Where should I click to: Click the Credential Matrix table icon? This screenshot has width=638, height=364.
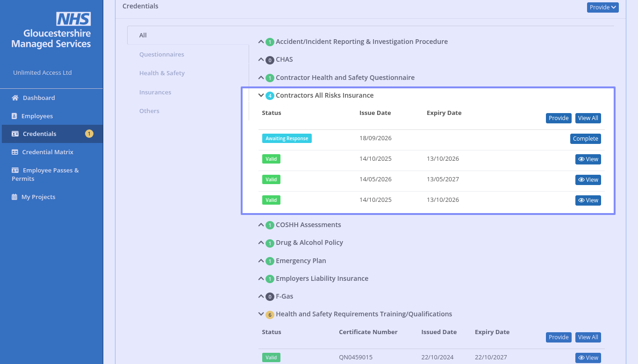coord(15,152)
